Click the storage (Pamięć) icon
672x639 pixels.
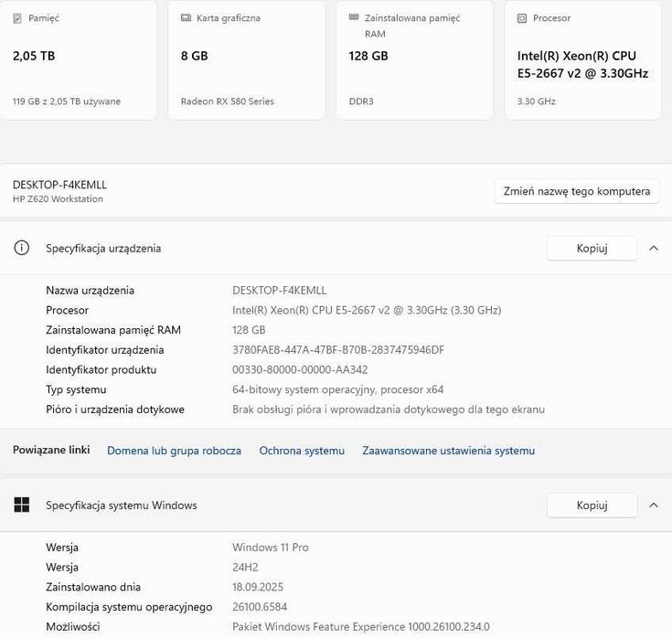(x=18, y=18)
